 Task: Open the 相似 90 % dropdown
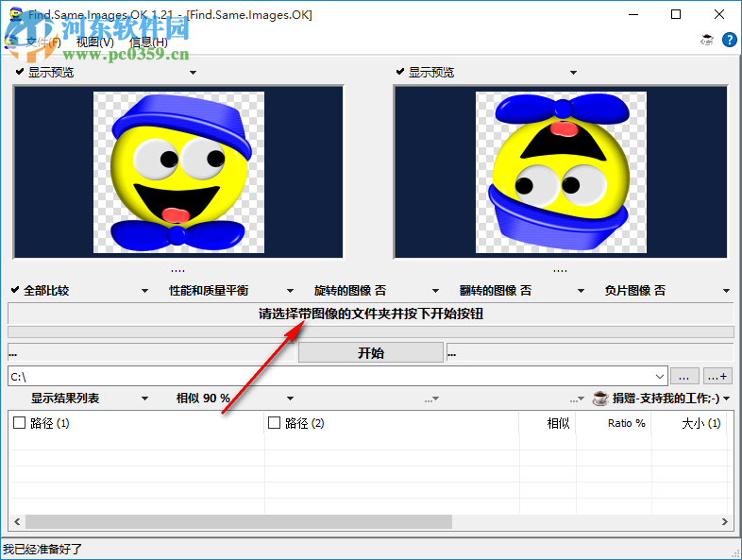pos(290,399)
